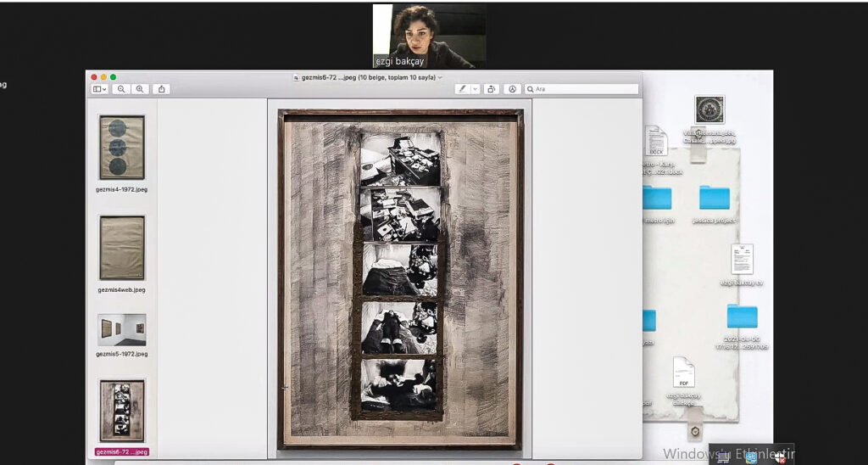868x465 pixels.
Task: Show the markup toolbar circle icon
Action: 513,89
